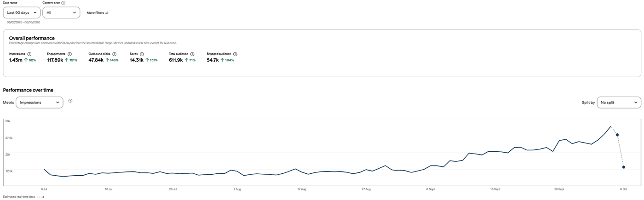Open the Metric dropdown set to Impressions
This screenshot has width=644, height=200.
coord(40,103)
